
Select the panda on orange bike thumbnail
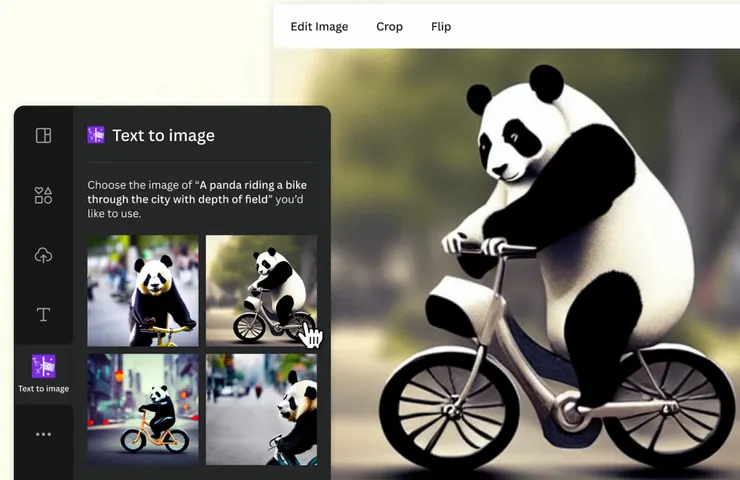143,410
